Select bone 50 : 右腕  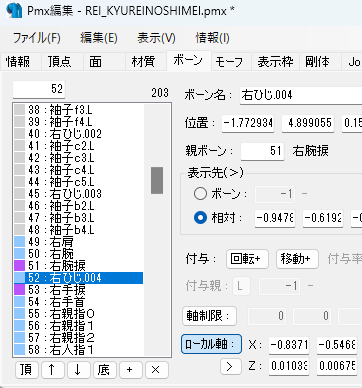79,254
